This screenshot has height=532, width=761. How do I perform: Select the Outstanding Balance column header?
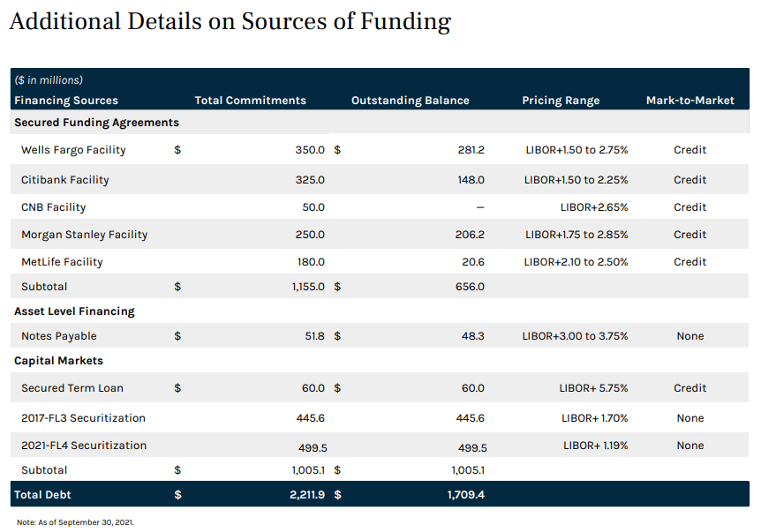pyautogui.click(x=410, y=100)
